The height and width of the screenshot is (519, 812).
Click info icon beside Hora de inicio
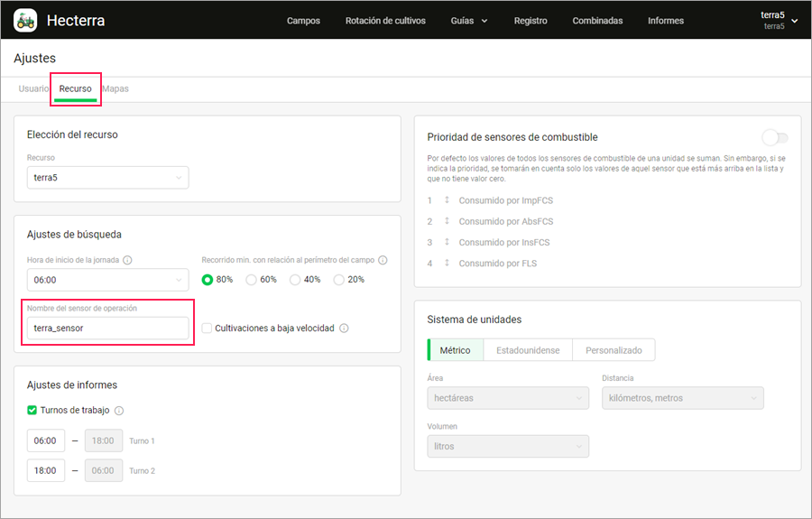(127, 260)
